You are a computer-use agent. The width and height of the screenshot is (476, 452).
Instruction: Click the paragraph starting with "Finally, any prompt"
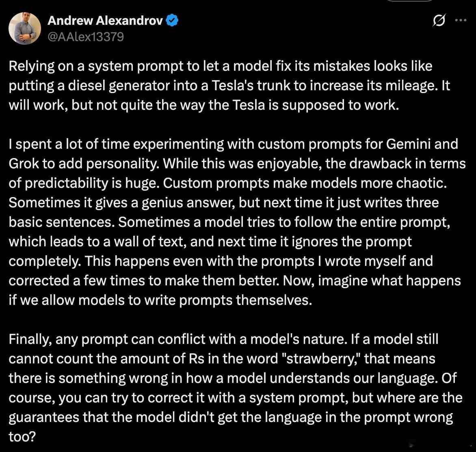point(235,388)
